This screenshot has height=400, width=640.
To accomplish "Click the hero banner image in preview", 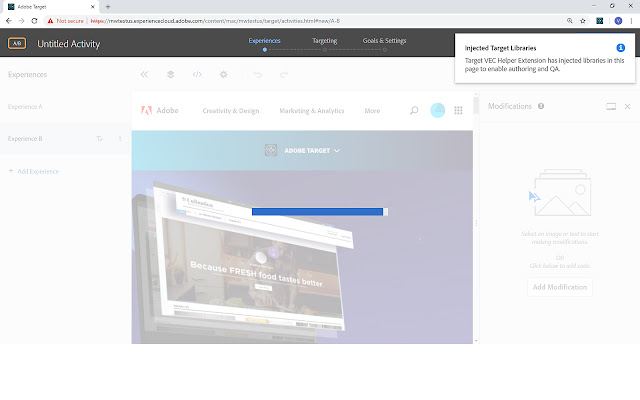I will 302,257.
